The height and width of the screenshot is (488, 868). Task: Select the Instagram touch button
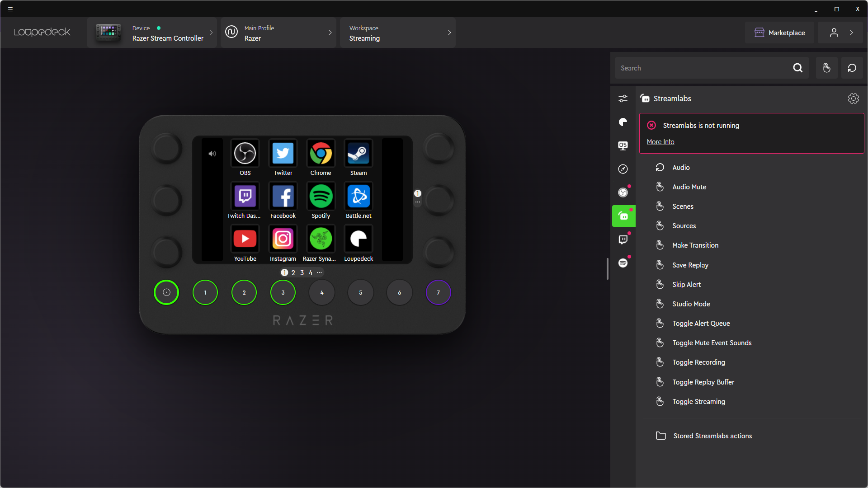[283, 239]
